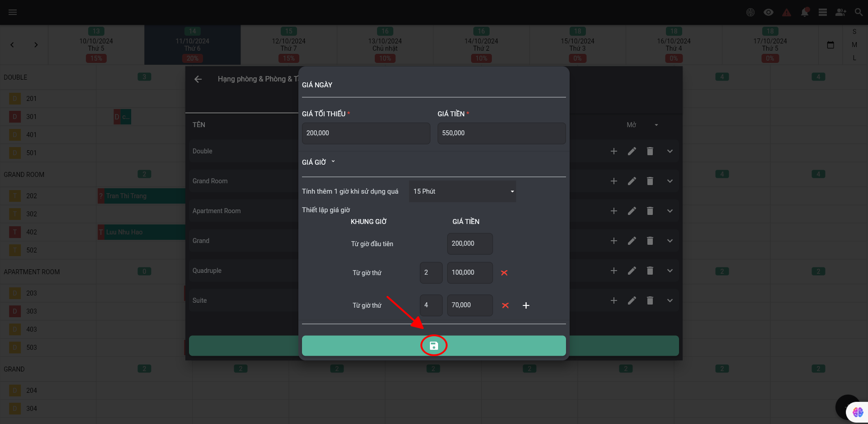Open the list view icon in top bar
The width and height of the screenshot is (868, 424).
click(x=823, y=12)
